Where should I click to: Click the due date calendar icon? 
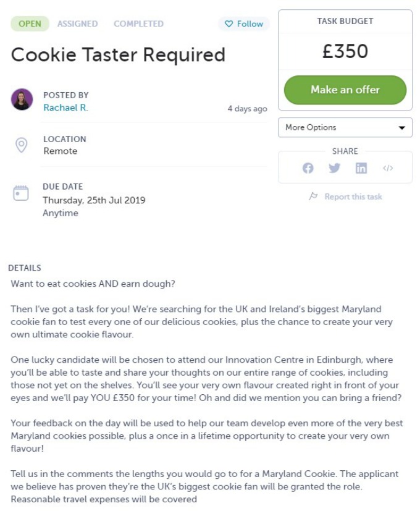coord(21,193)
